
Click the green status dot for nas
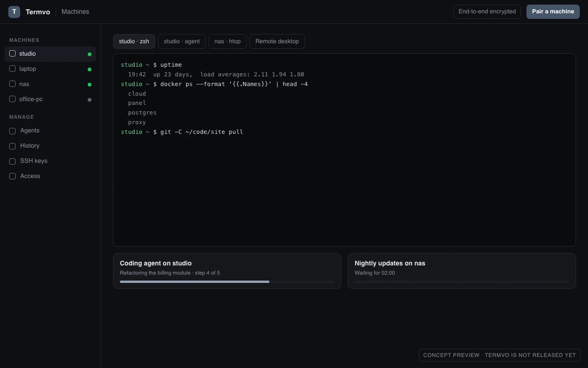pos(90,85)
